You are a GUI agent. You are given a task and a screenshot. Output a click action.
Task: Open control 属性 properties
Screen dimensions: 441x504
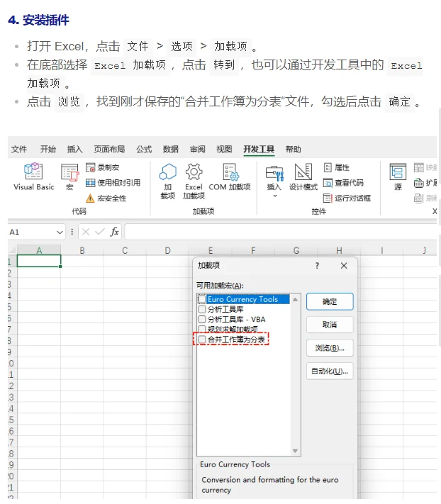tap(337, 167)
